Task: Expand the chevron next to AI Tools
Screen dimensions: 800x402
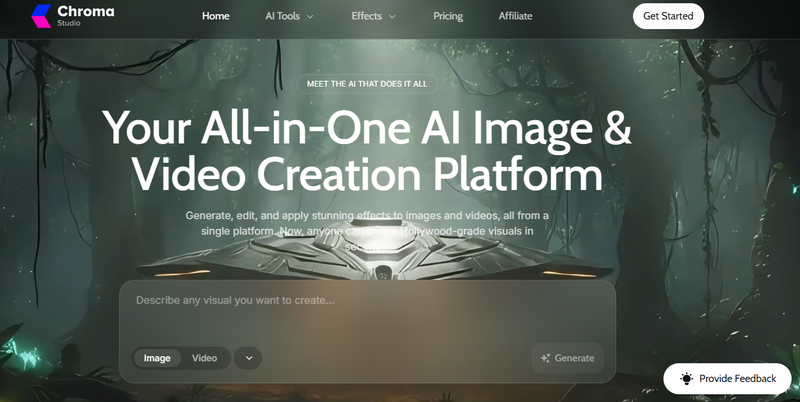Action: point(310,17)
